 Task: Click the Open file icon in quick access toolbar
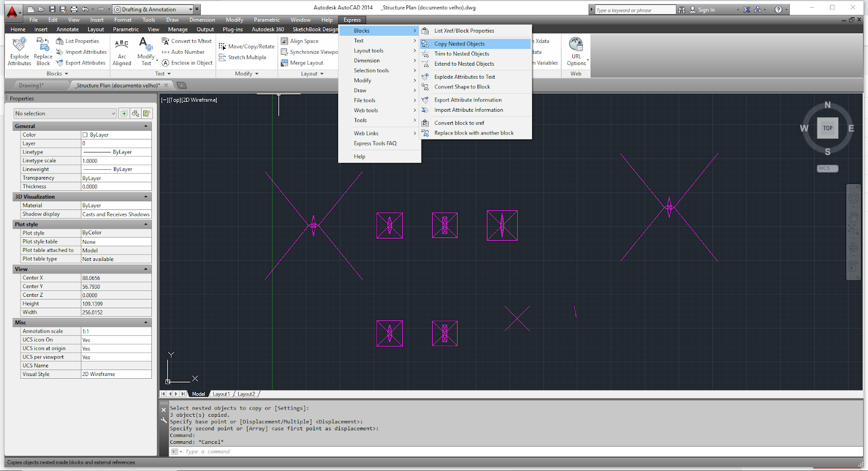click(41, 9)
